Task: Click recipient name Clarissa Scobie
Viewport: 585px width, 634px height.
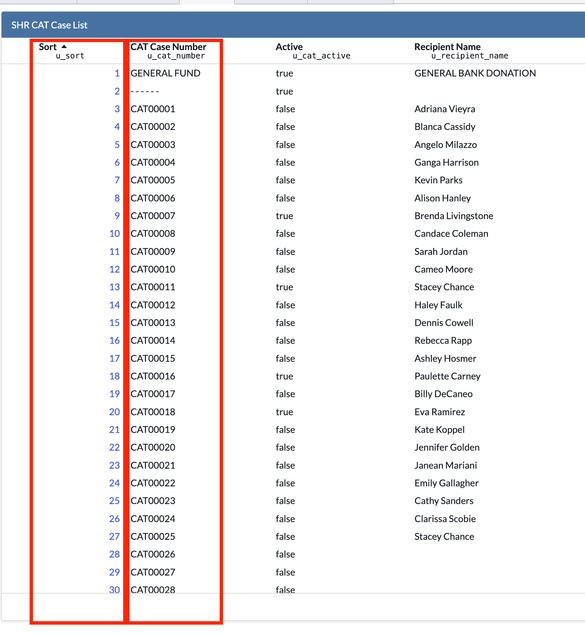Action: point(445,518)
